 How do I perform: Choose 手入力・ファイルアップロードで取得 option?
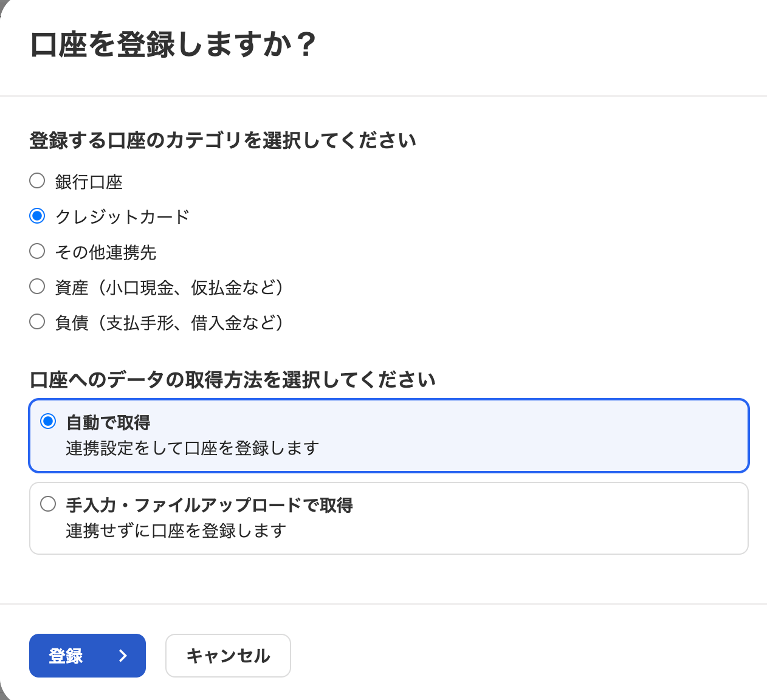click(x=48, y=503)
